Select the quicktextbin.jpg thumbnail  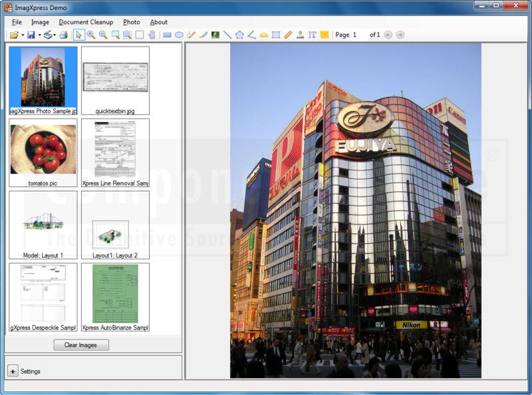point(115,80)
